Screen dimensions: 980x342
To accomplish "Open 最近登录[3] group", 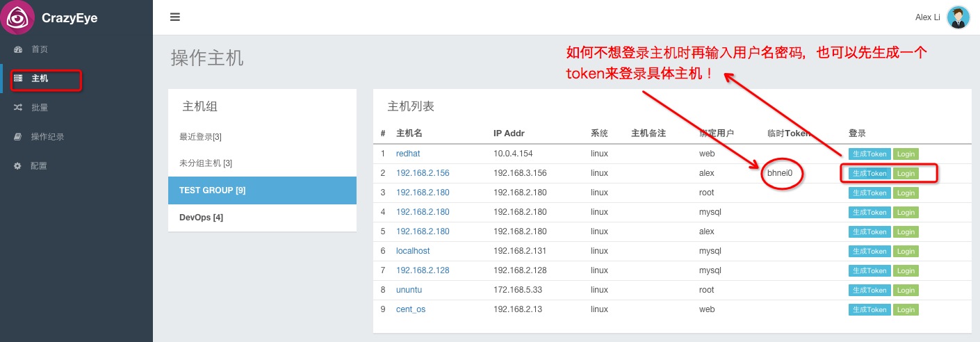I will 201,137.
